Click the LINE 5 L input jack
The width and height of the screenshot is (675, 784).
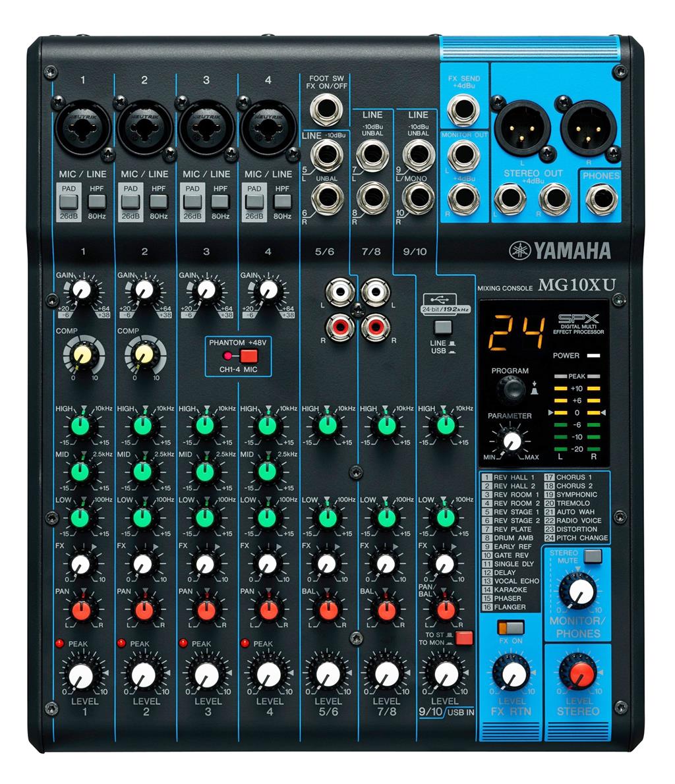tap(327, 155)
